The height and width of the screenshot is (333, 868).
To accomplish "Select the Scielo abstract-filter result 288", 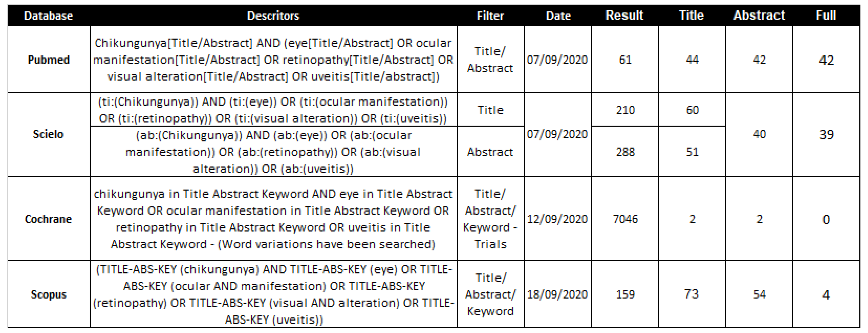I will click(x=625, y=152).
